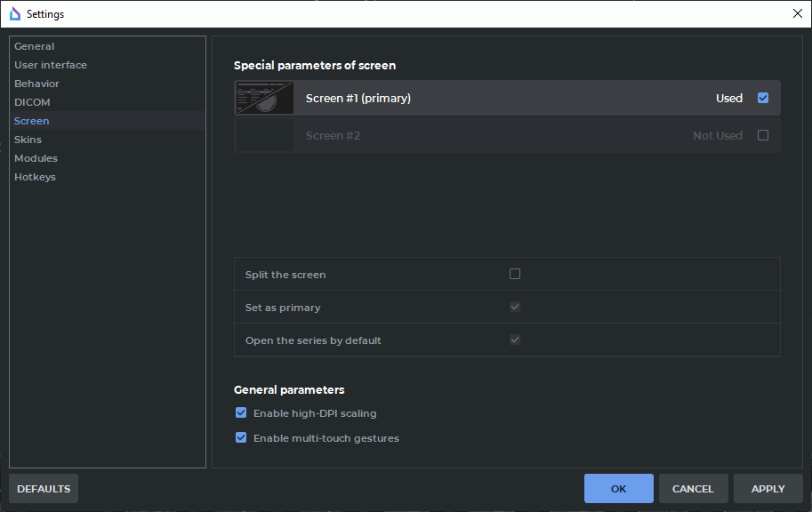Switch to DICOM settings

click(x=32, y=102)
